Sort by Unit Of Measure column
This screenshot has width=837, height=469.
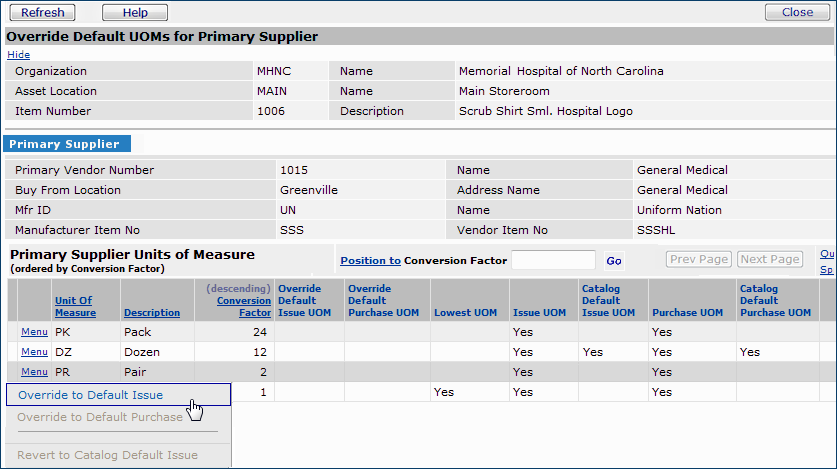[75, 306]
